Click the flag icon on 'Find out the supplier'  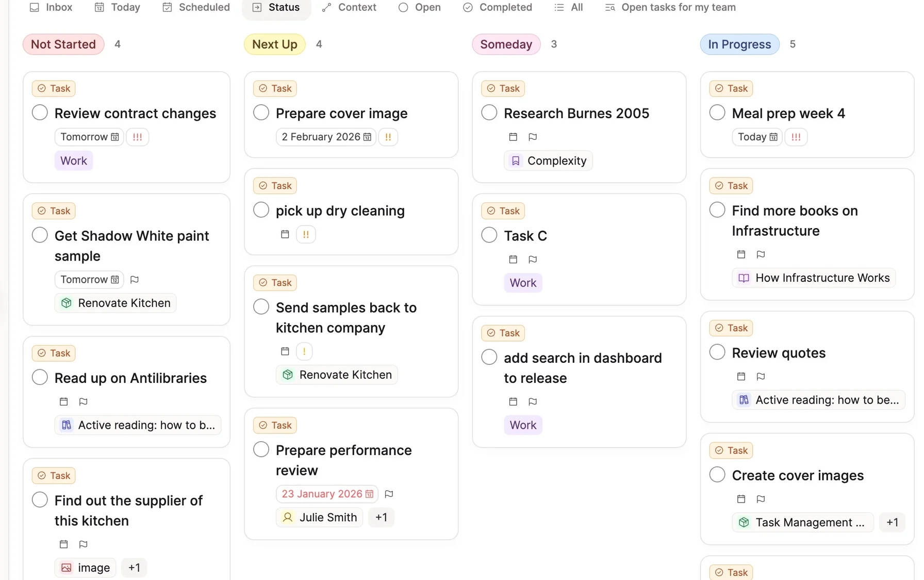point(83,544)
